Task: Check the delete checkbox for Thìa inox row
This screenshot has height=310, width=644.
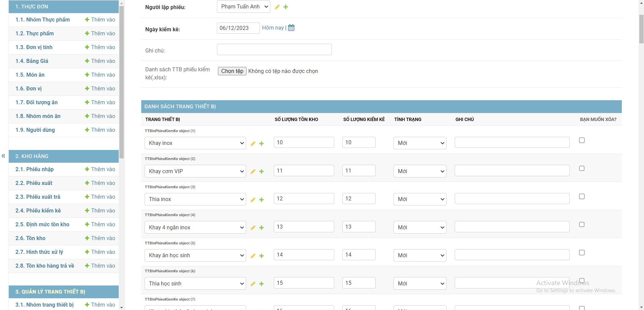Action: tap(582, 196)
